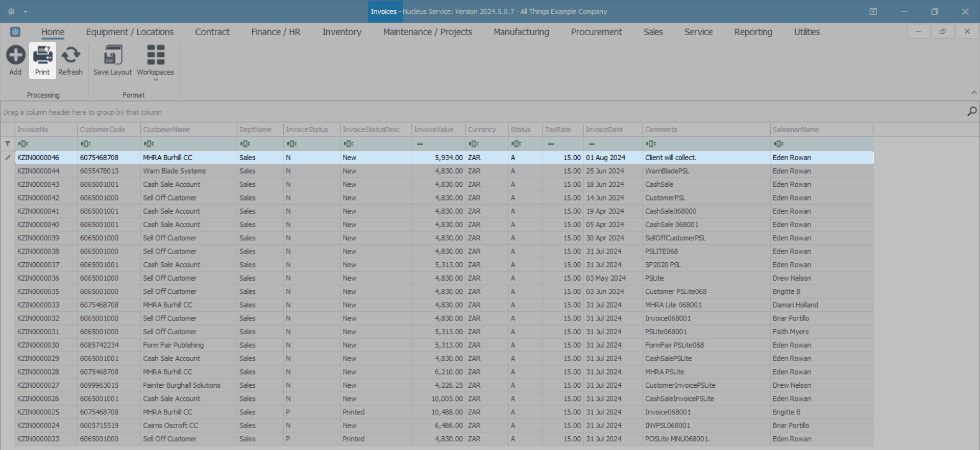Sort by the DeptName column header
Screen dimensions: 980x450
coord(260,130)
